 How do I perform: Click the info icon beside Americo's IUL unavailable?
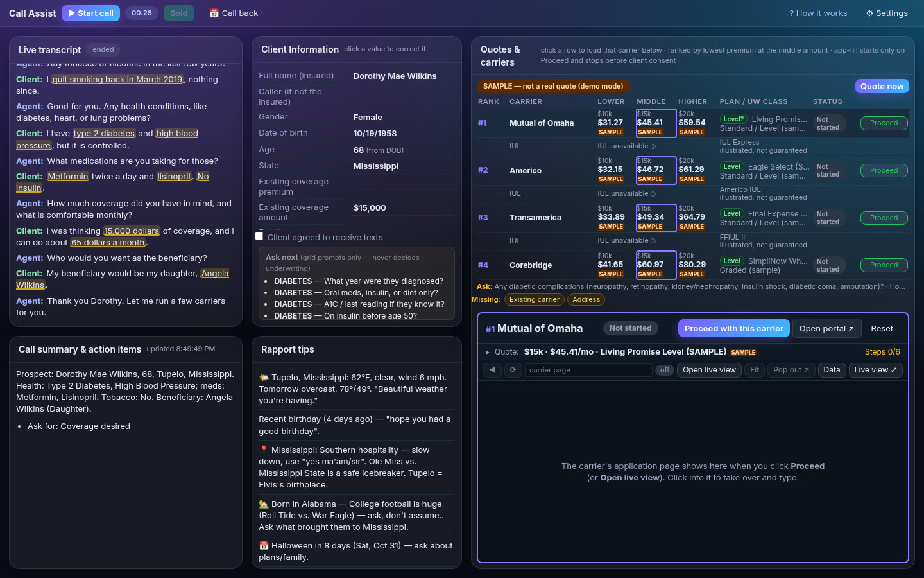coord(653,194)
